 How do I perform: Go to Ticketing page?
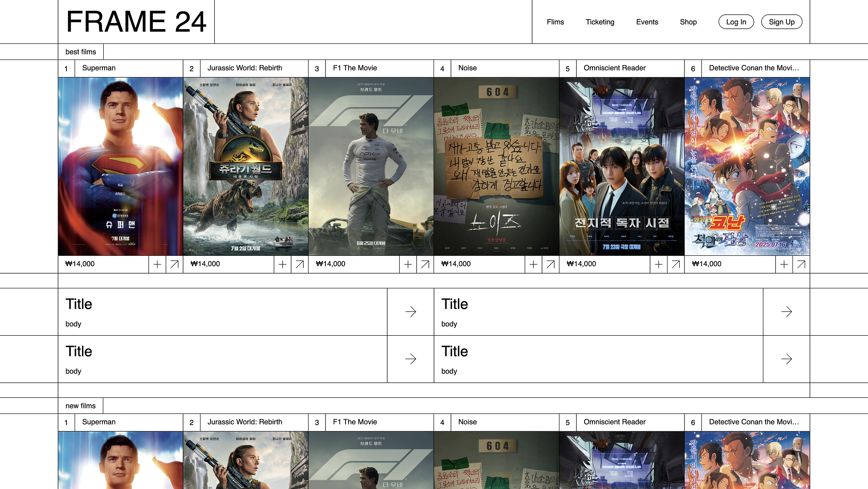[600, 22]
